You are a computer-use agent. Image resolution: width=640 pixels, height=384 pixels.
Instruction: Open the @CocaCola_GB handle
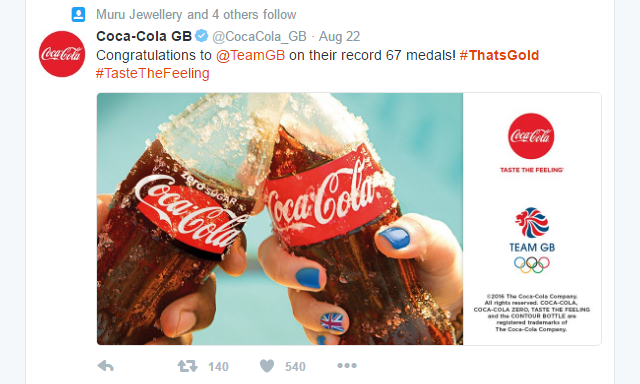click(x=259, y=36)
